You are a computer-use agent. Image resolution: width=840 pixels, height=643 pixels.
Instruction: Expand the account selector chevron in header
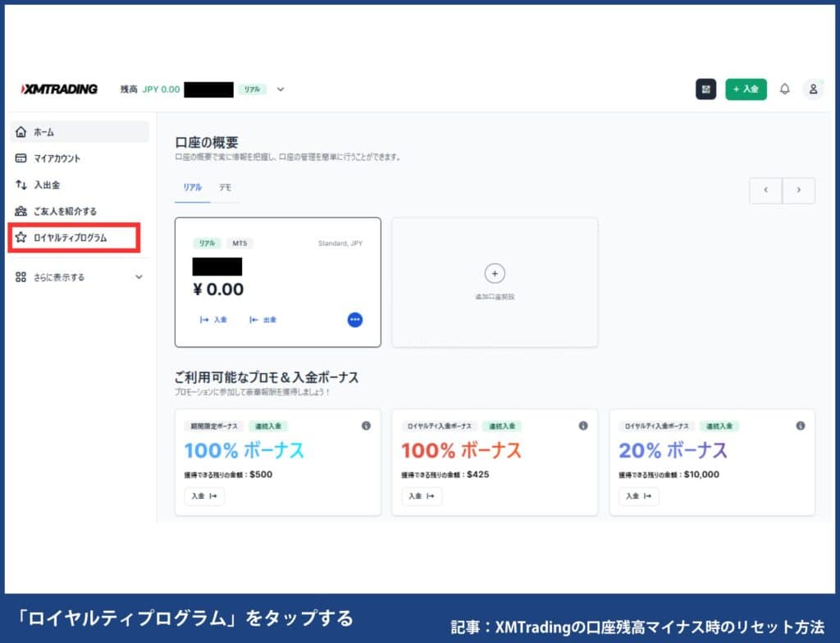pos(281,89)
